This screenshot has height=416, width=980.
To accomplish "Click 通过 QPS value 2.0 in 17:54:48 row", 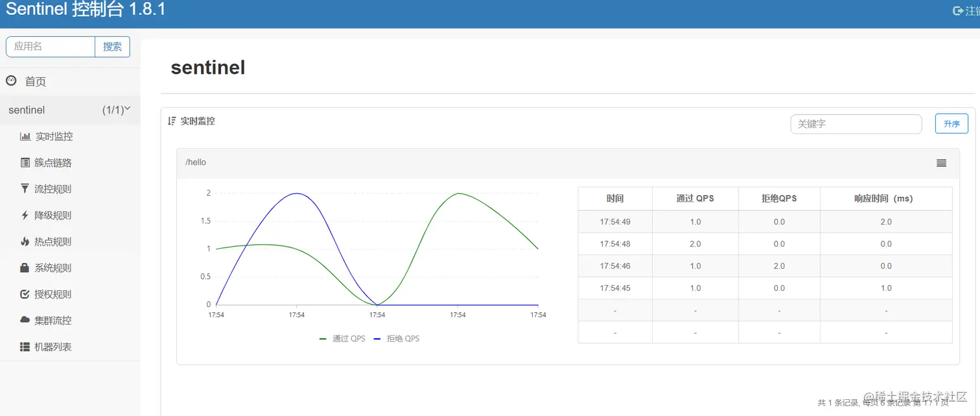I will 695,244.
